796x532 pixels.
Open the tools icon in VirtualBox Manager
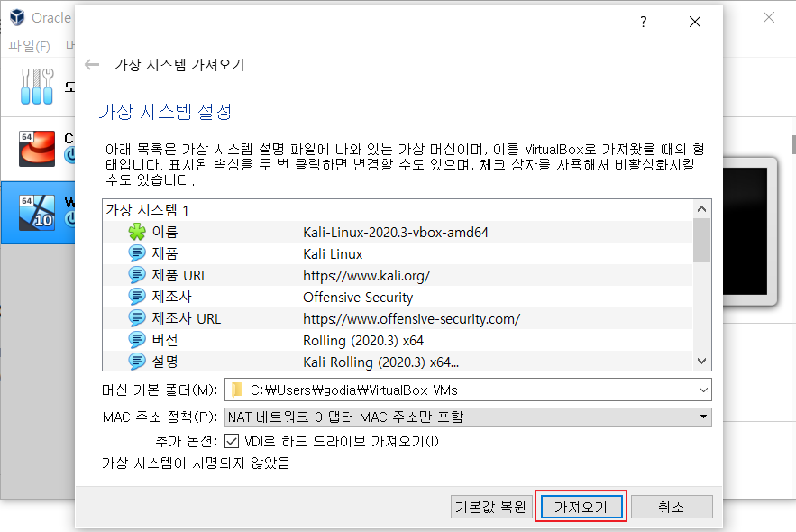[37, 87]
